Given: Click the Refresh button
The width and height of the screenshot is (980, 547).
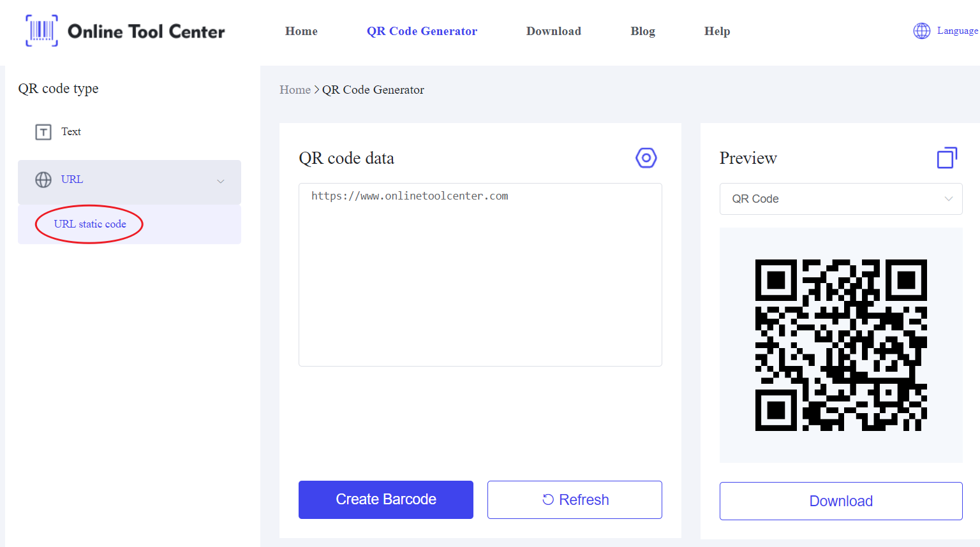Looking at the screenshot, I should (x=575, y=500).
